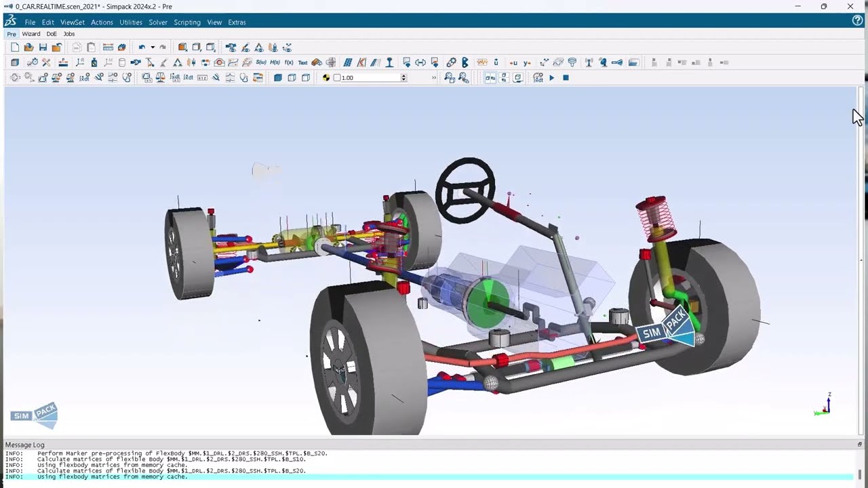
Task: Select the S(ω) toolbar icon
Action: [261, 62]
